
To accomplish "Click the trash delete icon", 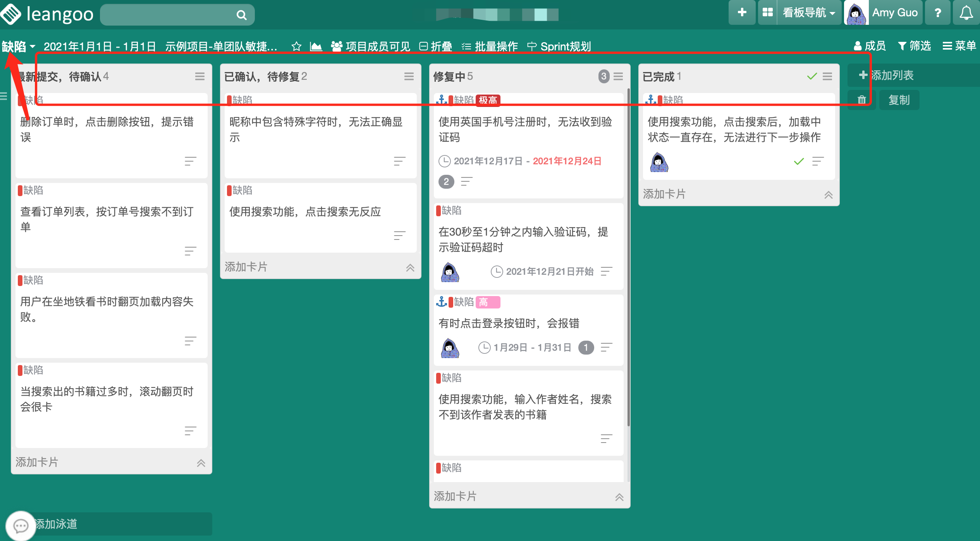I will (x=861, y=100).
